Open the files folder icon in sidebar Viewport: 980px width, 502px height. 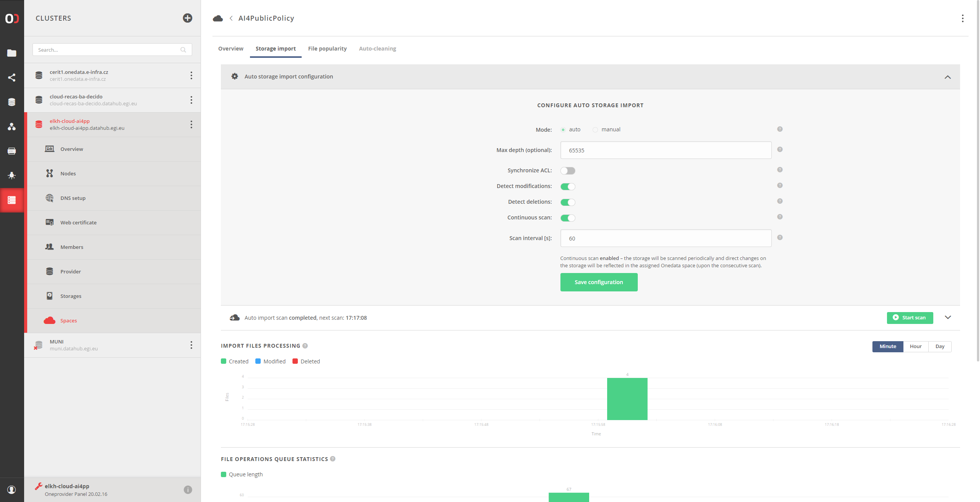point(12,53)
